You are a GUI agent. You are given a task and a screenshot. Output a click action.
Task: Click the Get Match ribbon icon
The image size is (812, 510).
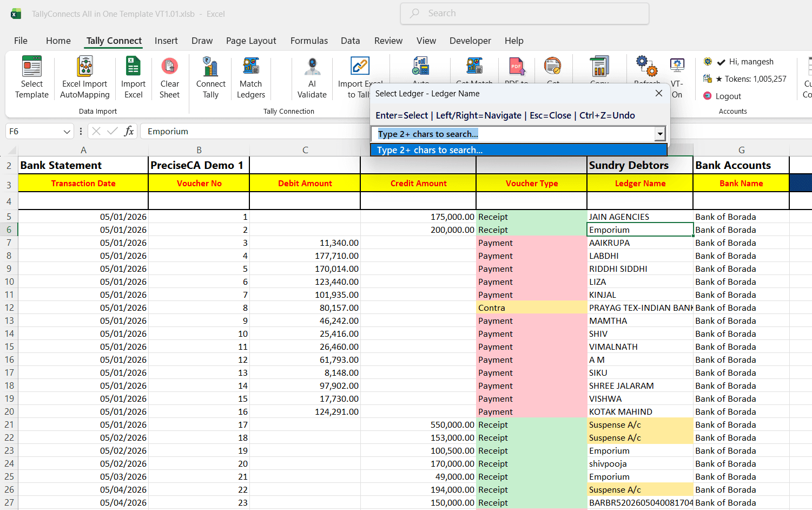(474, 67)
